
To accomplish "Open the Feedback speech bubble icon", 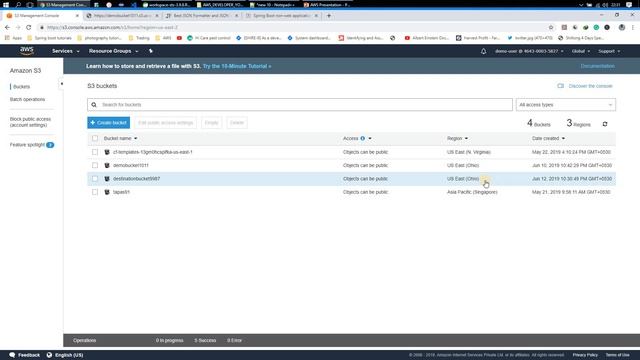I will pos(12,355).
